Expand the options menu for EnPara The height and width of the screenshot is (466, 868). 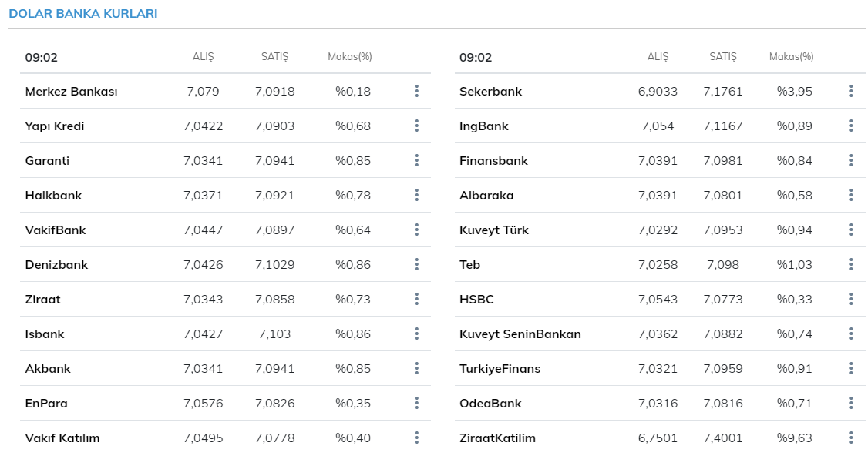point(416,404)
